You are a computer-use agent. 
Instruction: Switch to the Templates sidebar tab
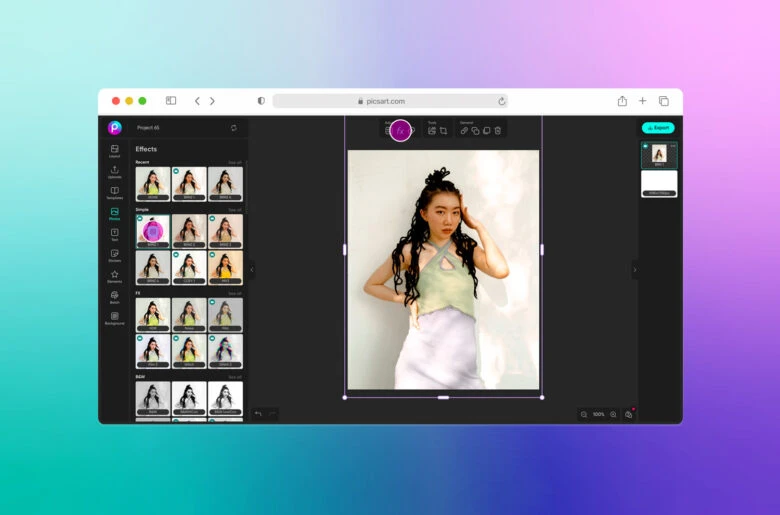tap(115, 192)
